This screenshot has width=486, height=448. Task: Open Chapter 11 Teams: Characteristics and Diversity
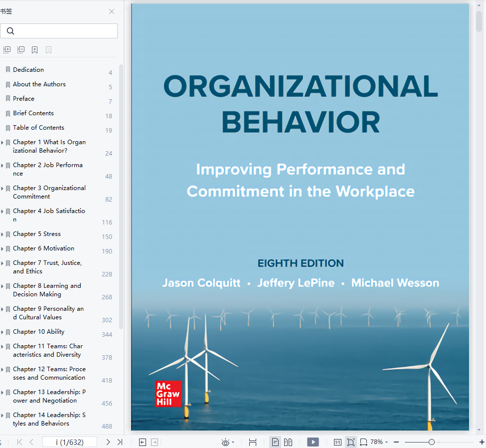click(x=48, y=350)
